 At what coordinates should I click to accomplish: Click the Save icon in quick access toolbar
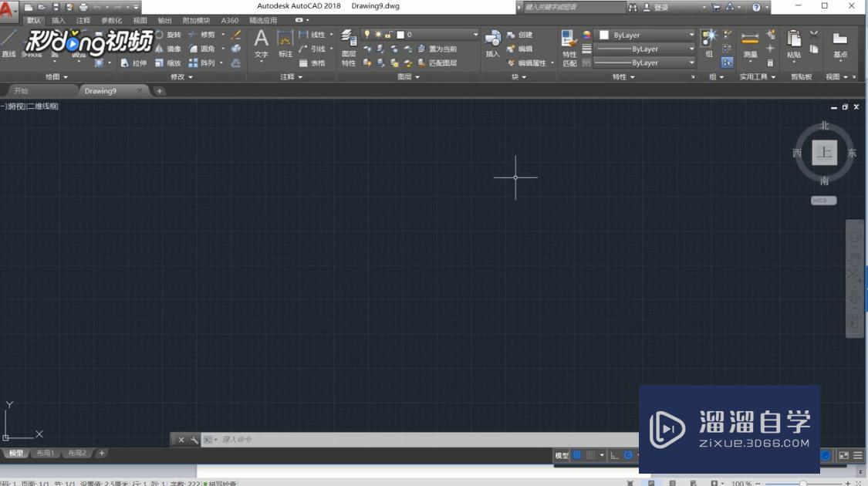pos(56,7)
